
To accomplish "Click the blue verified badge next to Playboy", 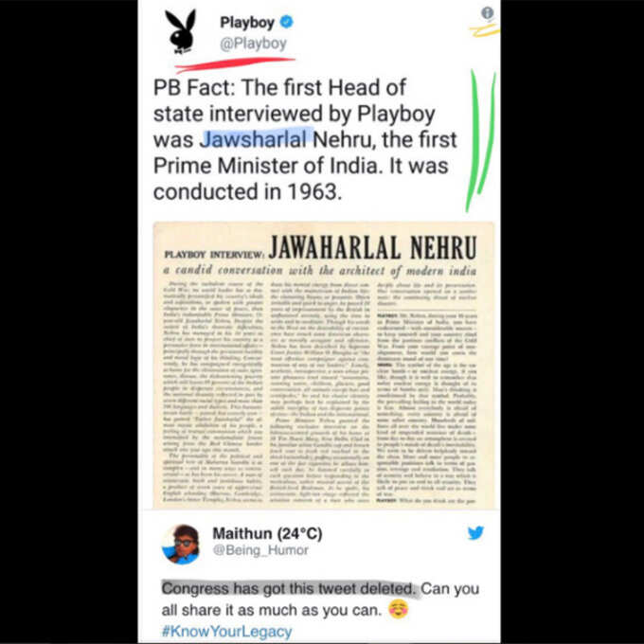I will click(x=286, y=22).
